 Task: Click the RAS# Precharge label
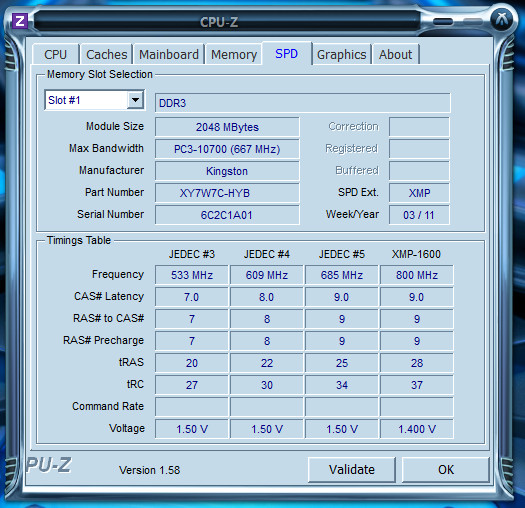[x=103, y=340]
